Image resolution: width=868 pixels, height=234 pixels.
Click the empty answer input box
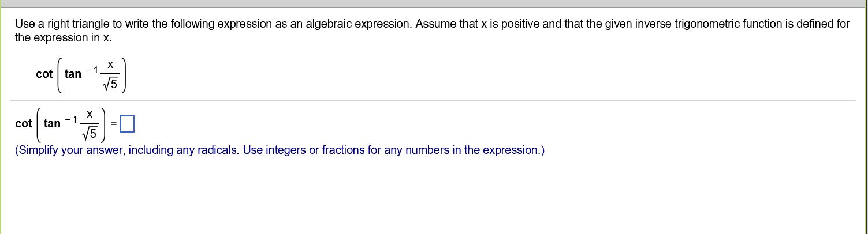point(127,123)
